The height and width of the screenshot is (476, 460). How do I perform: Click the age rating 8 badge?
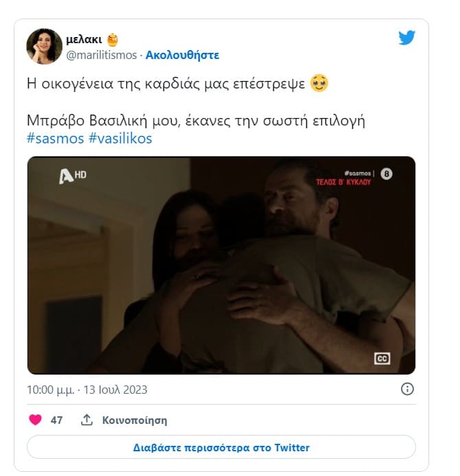387,174
